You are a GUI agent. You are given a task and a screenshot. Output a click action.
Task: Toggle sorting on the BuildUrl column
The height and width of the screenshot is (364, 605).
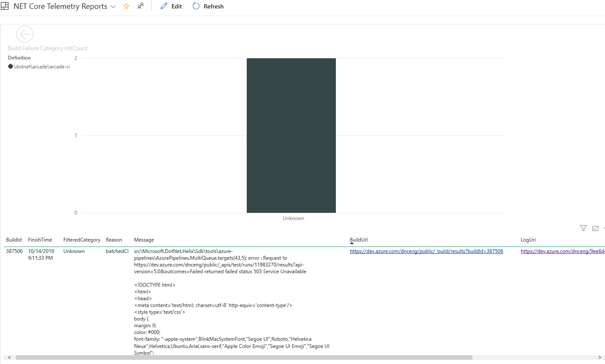[x=359, y=239]
